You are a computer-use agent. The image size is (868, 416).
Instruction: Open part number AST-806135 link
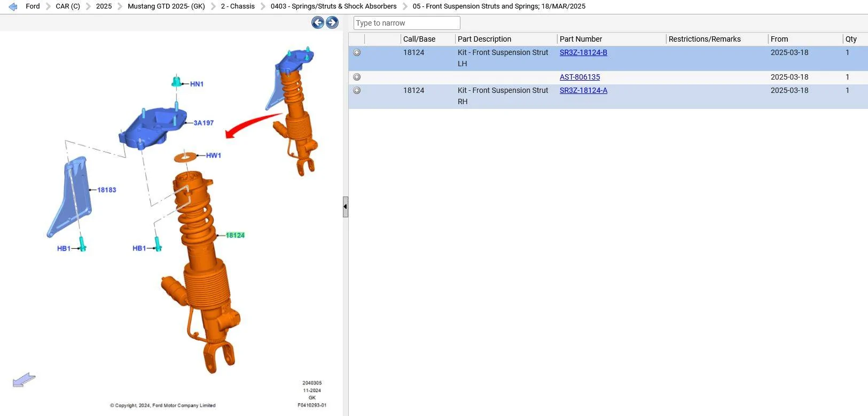(580, 77)
